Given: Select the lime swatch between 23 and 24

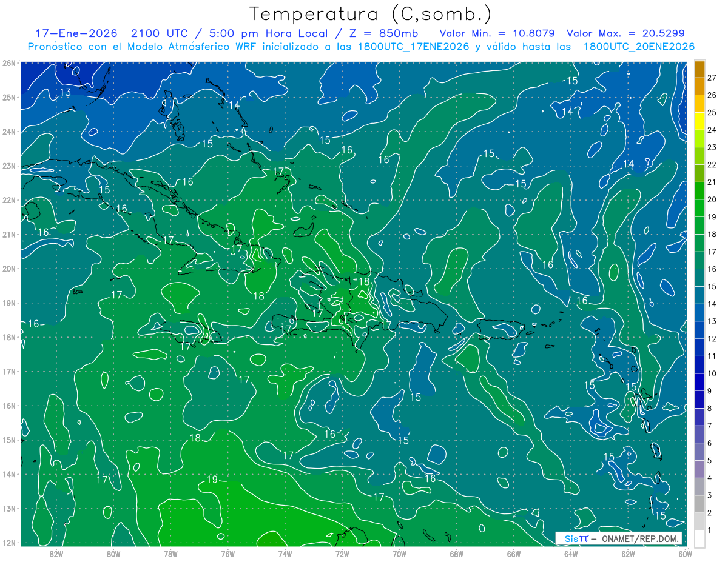Looking at the screenshot, I should tap(700, 139).
